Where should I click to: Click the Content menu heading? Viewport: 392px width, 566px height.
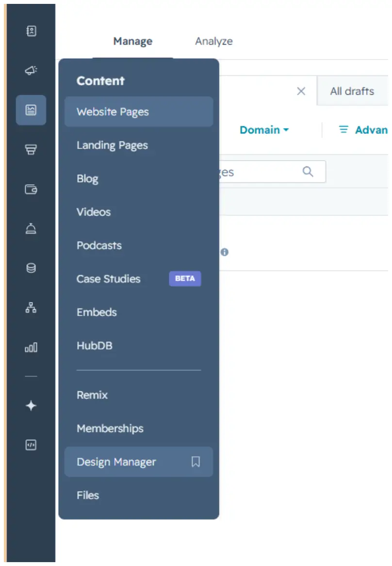(100, 81)
